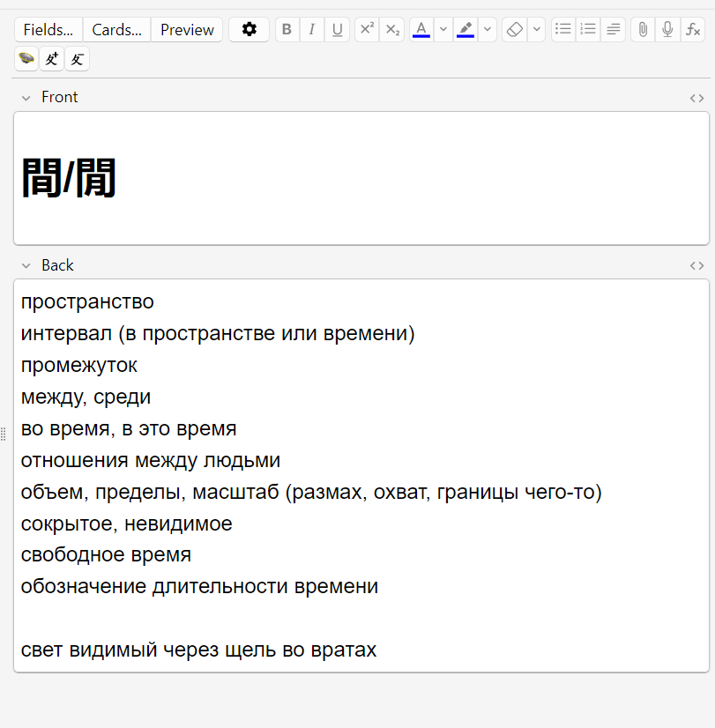The width and height of the screenshot is (715, 728).
Task: Apply superscript formatting
Action: [367, 30]
